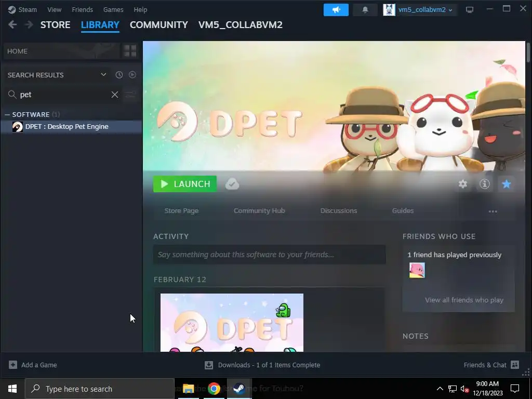Open the vm5_collabvm2 account dropdown
Screen dimensions: 532x399
pyautogui.click(x=425, y=10)
